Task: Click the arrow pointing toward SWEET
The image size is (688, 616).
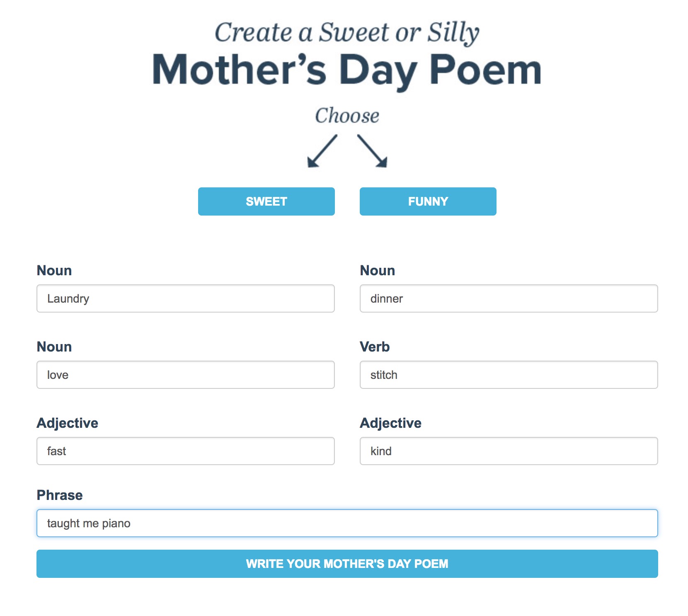Action: [322, 151]
